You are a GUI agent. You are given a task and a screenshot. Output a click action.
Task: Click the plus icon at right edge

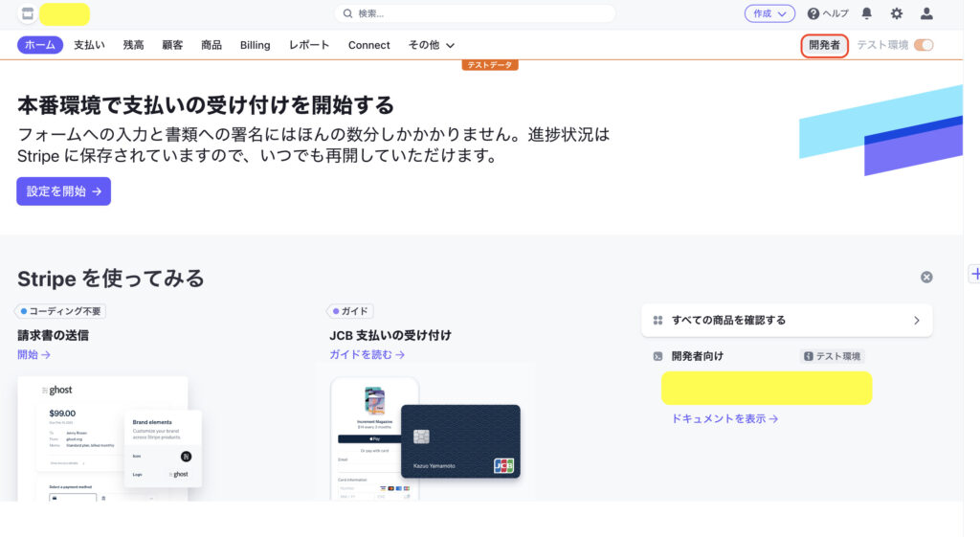(x=975, y=273)
